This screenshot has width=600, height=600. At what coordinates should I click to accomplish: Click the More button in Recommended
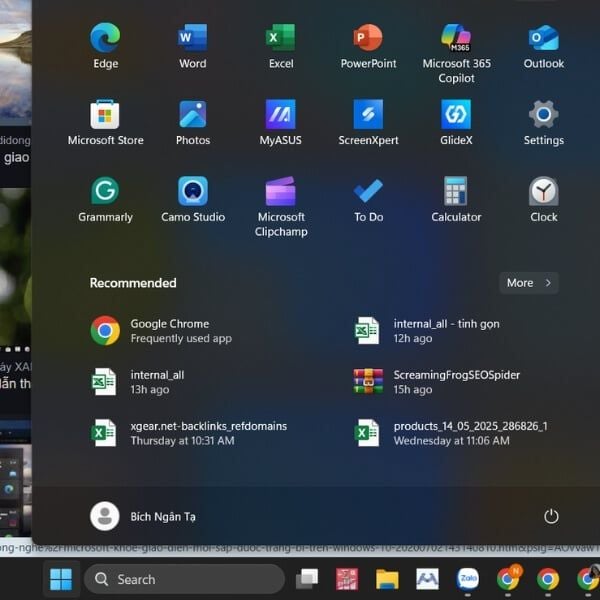pos(529,283)
